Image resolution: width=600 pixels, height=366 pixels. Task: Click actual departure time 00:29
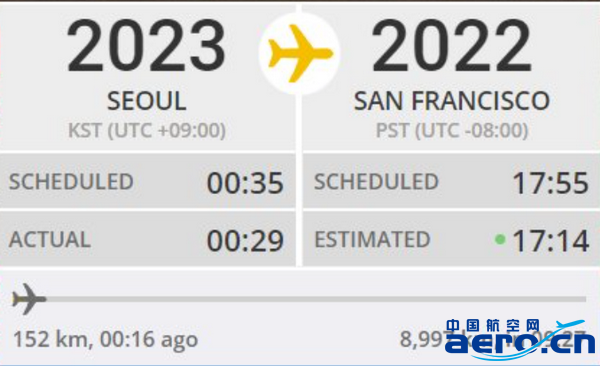(x=245, y=241)
